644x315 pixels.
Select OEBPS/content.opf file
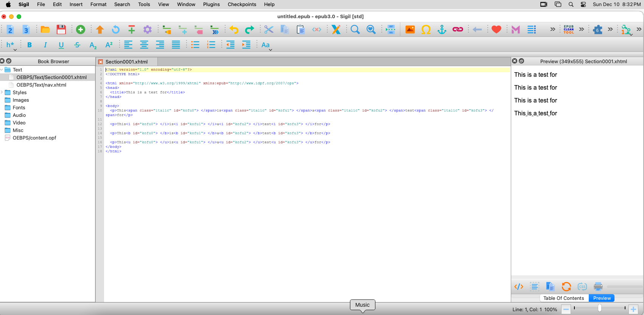point(34,138)
